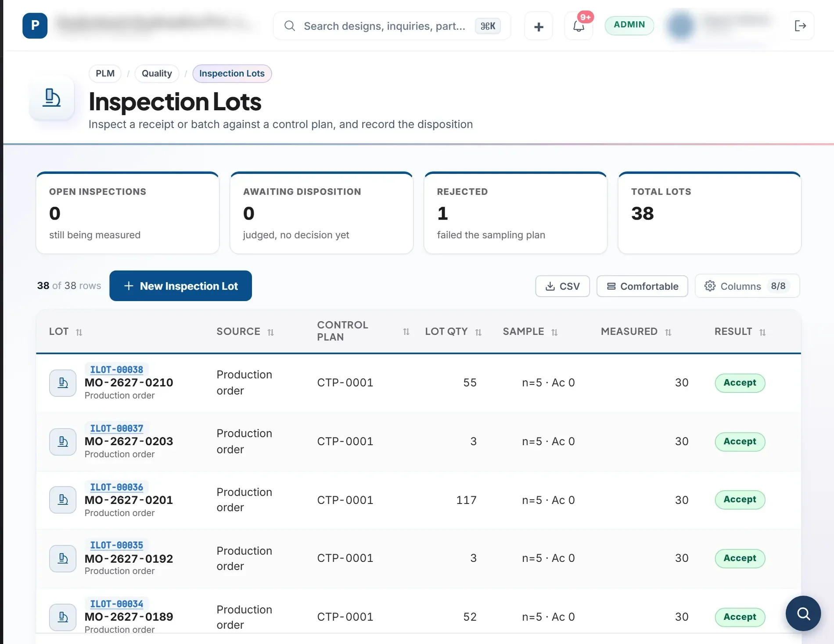Click the plus quick-create icon

point(539,27)
